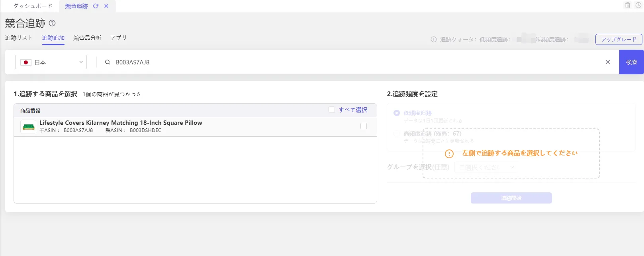The width and height of the screenshot is (644, 256).
Task: Click the 商品情報 column header
Action: pyautogui.click(x=30, y=111)
